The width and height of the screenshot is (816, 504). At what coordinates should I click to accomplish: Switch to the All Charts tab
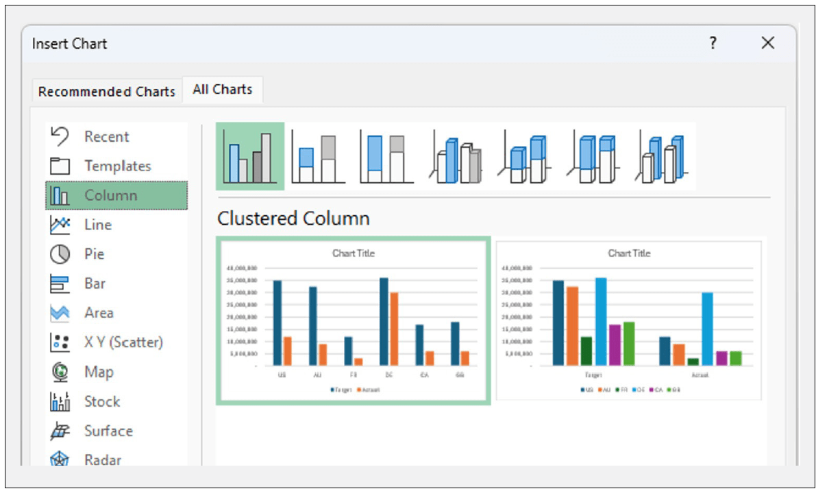coord(223,89)
